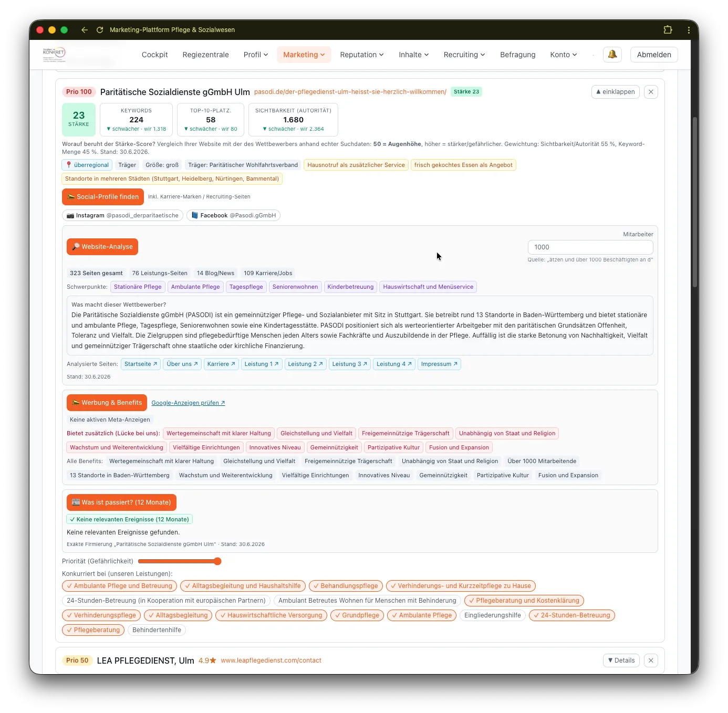
Task: Click Keine relevanten Ereignisse (12 Monate) badge
Action: (x=130, y=519)
